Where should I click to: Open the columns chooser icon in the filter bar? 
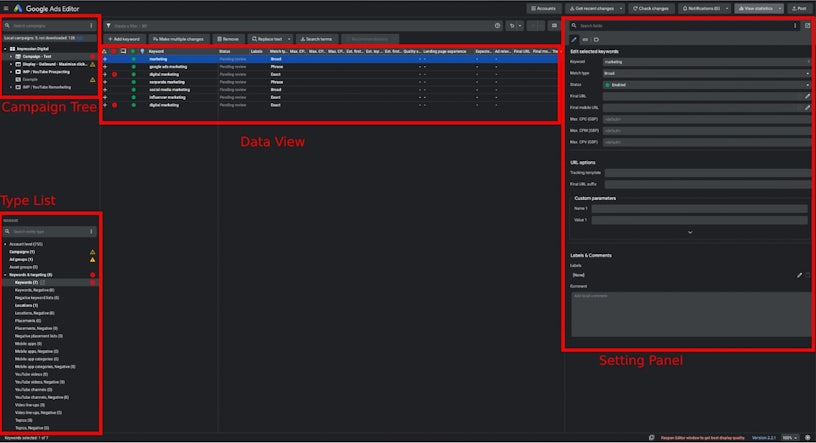pyautogui.click(x=553, y=25)
